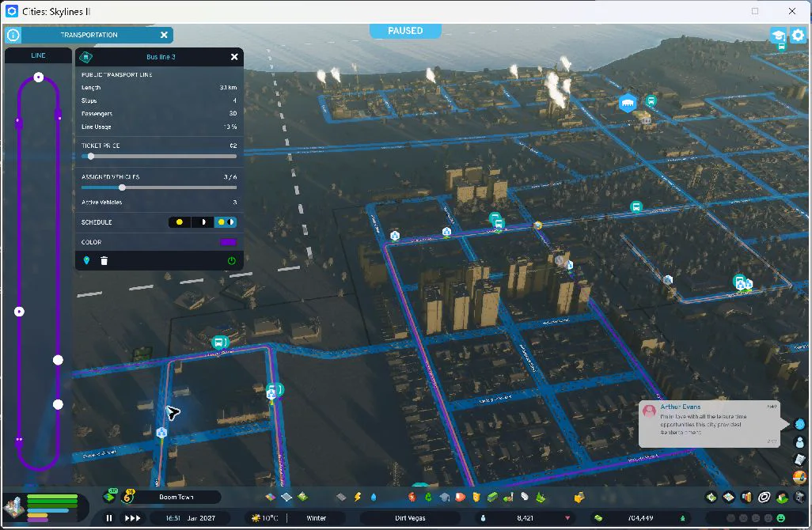The width and height of the screenshot is (812, 530).
Task: Set schedule to Night only
Action: click(x=203, y=222)
